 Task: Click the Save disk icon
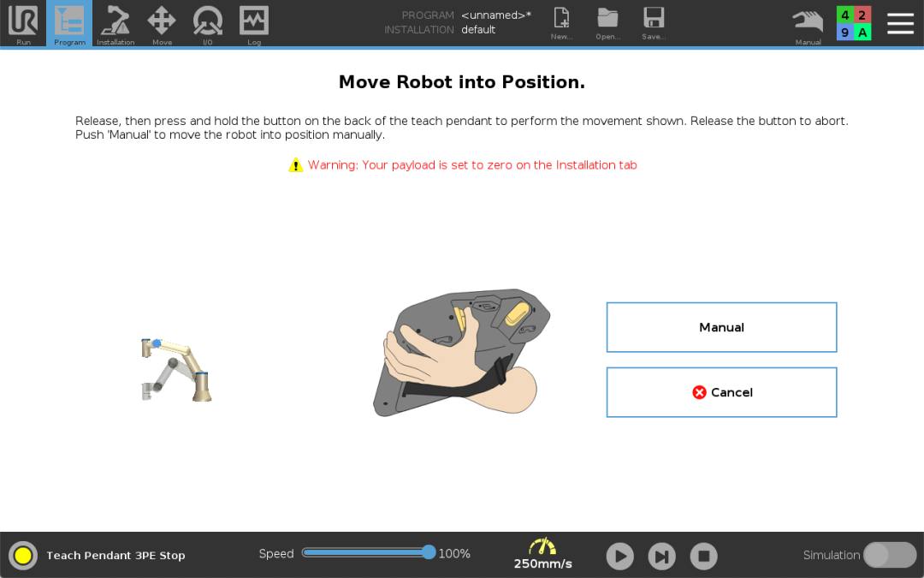click(x=654, y=23)
